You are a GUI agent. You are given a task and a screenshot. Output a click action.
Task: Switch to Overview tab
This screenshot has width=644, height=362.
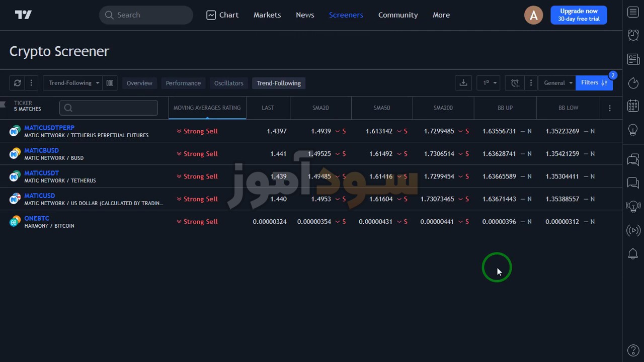point(139,83)
